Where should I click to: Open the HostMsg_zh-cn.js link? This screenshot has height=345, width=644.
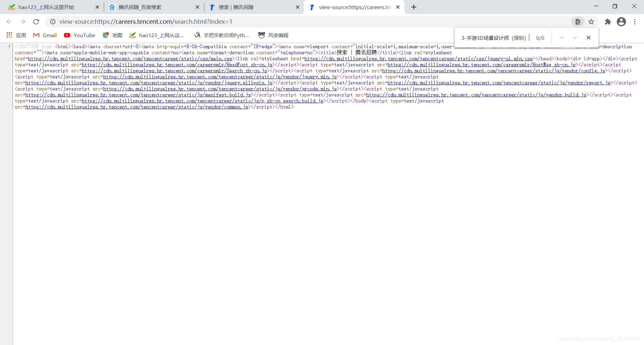click(482, 65)
